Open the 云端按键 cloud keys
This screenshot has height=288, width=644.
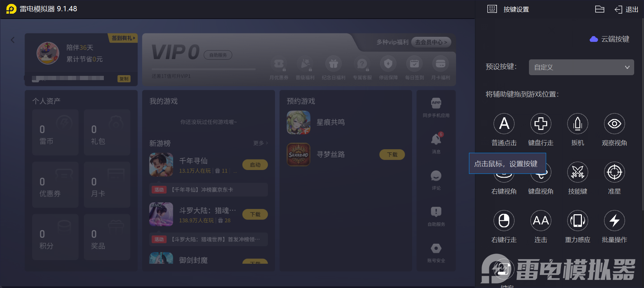tap(610, 39)
